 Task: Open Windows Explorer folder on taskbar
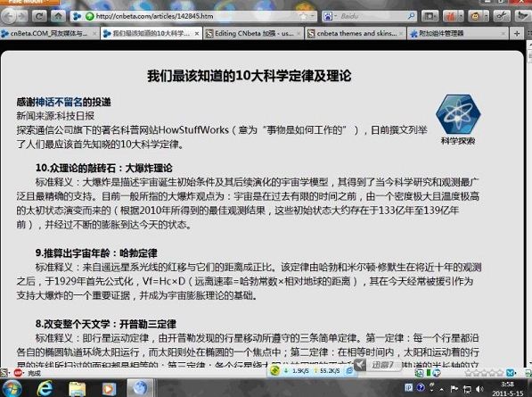[77, 388]
